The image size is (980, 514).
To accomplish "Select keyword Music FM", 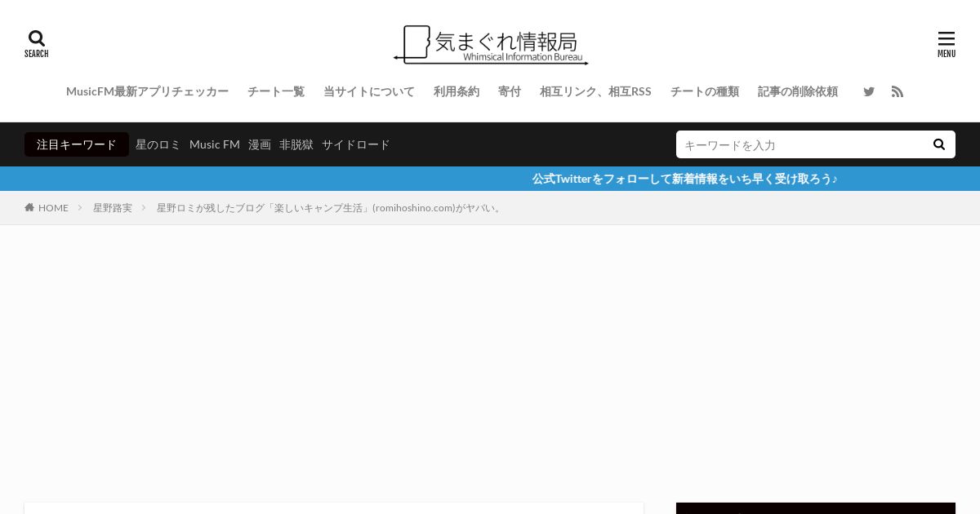I will pos(215,144).
